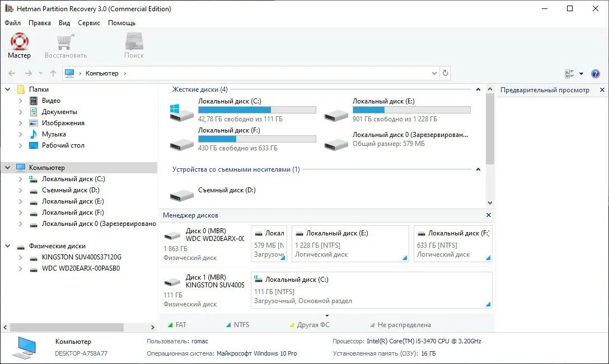This screenshot has width=609, height=364.
Task: Open the Помощь menu
Action: pyautogui.click(x=121, y=23)
